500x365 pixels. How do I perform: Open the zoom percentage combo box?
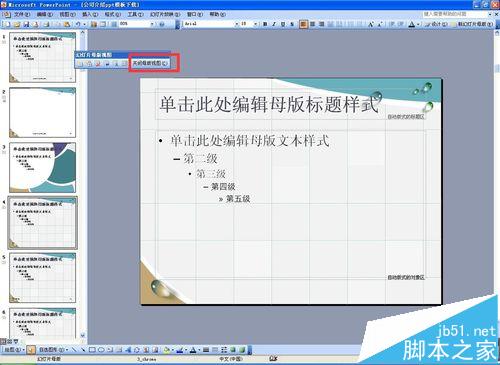click(x=137, y=24)
